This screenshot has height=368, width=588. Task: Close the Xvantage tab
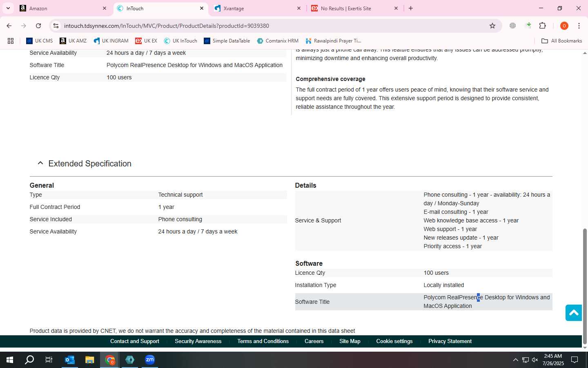tap(299, 8)
